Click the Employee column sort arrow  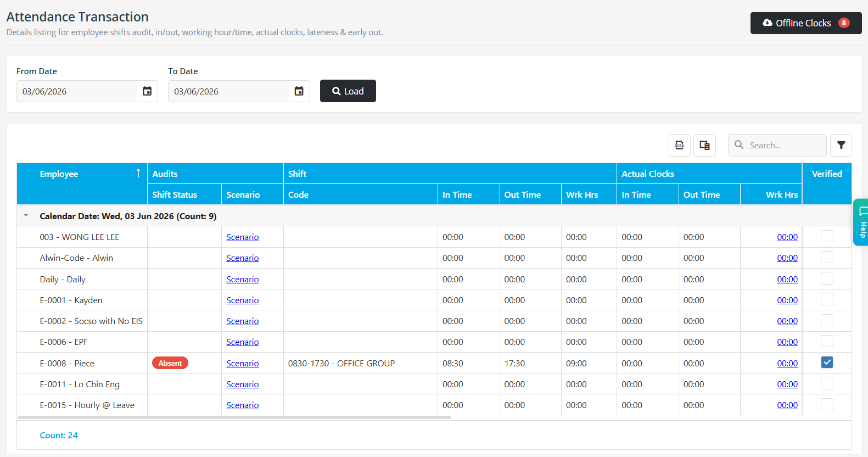pyautogui.click(x=138, y=174)
